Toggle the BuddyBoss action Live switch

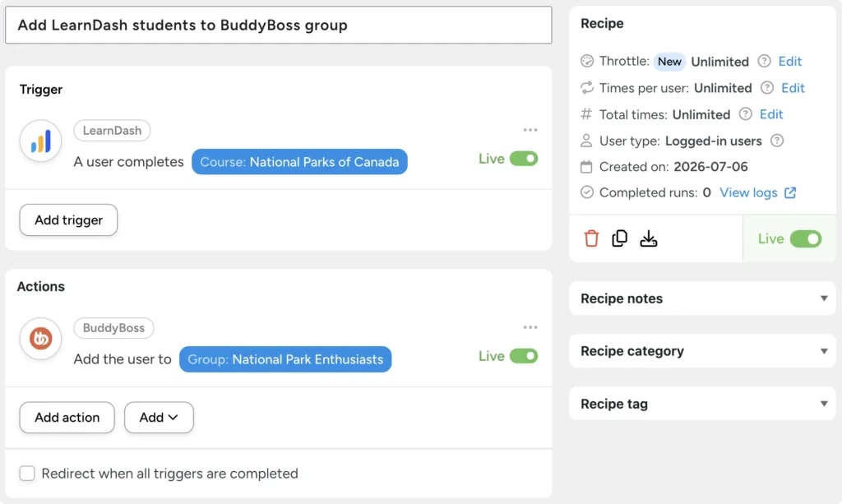coord(524,356)
